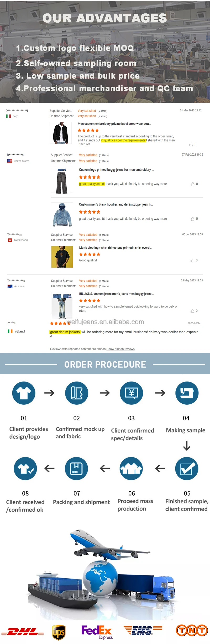210x644 pixels.
Task: Like the Italy reviewer's jacket review
Action: [191, 145]
